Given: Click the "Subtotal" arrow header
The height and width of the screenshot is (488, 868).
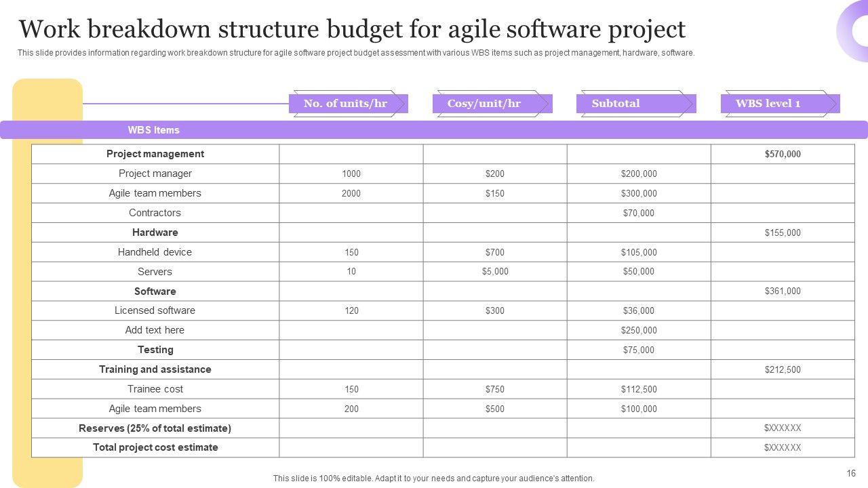Looking at the screenshot, I should coord(616,104).
